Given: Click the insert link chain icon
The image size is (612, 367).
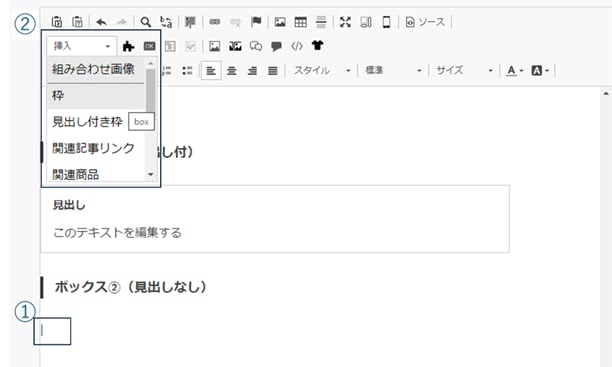Looking at the screenshot, I should tap(215, 22).
